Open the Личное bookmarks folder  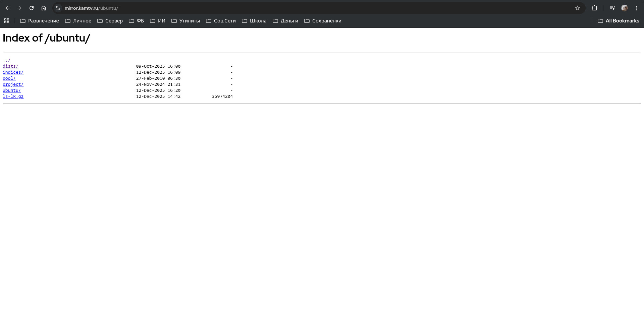tap(78, 21)
